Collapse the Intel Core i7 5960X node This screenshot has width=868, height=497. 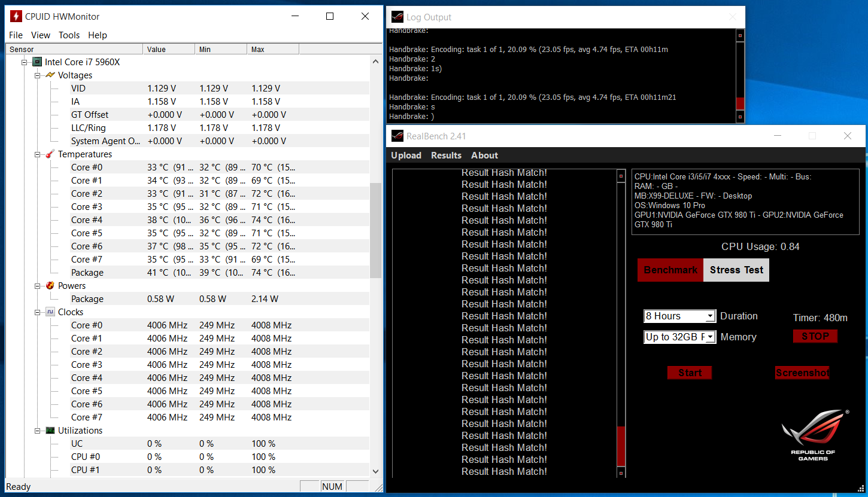point(25,62)
